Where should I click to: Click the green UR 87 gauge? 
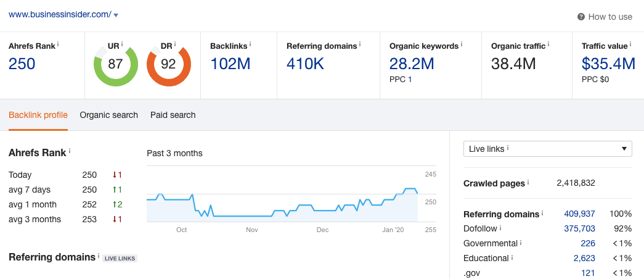[x=116, y=65]
